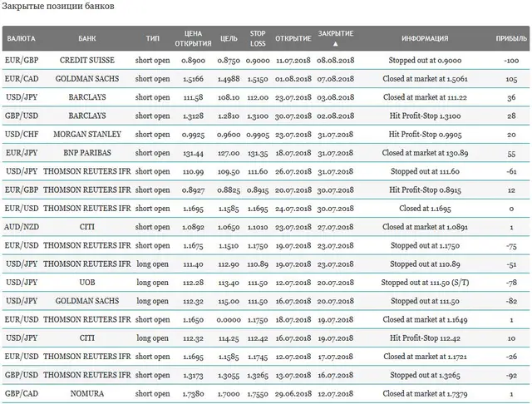
Task: Click opening price 1.3173
Action: coord(193,376)
